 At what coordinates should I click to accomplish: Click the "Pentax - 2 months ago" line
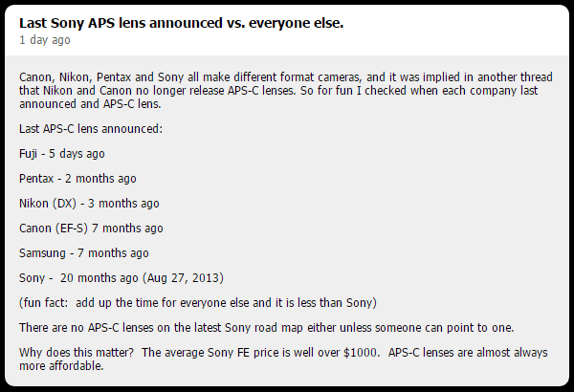[77, 179]
